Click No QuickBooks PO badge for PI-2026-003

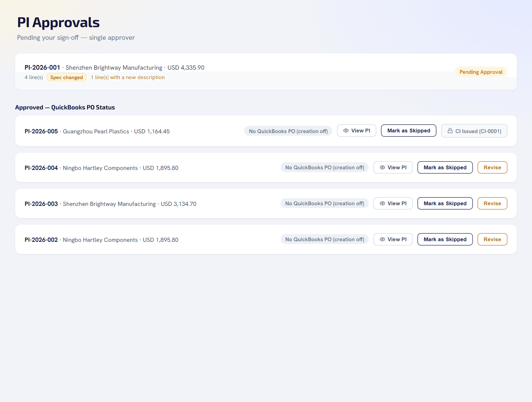325,203
